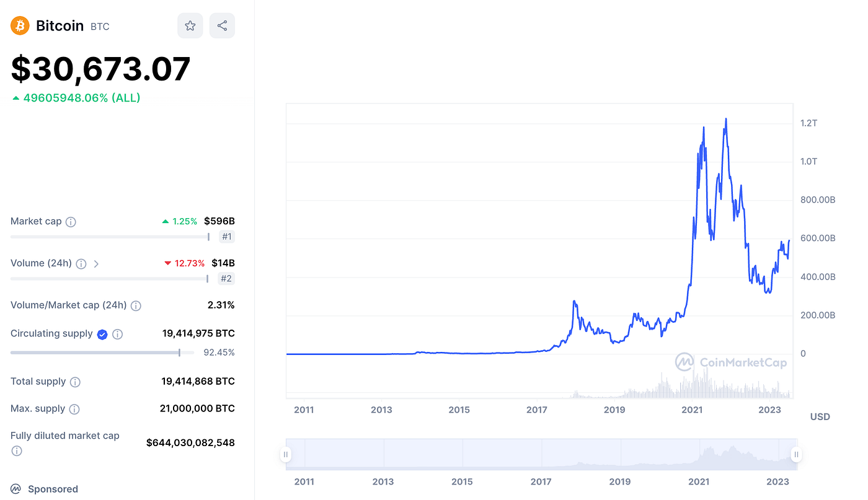Image resolution: width=868 pixels, height=500 pixels.
Task: Click the blue market cap line peak
Action: point(726,120)
